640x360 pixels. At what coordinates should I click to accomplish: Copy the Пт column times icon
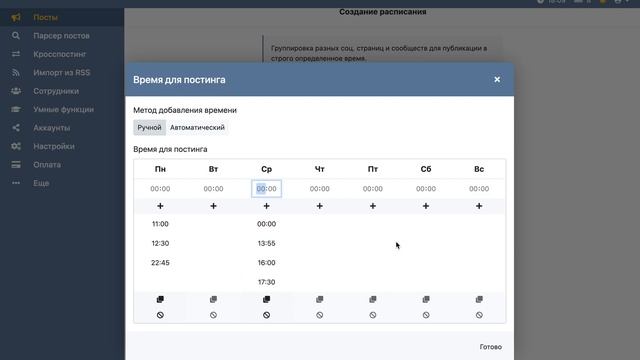tap(373, 299)
